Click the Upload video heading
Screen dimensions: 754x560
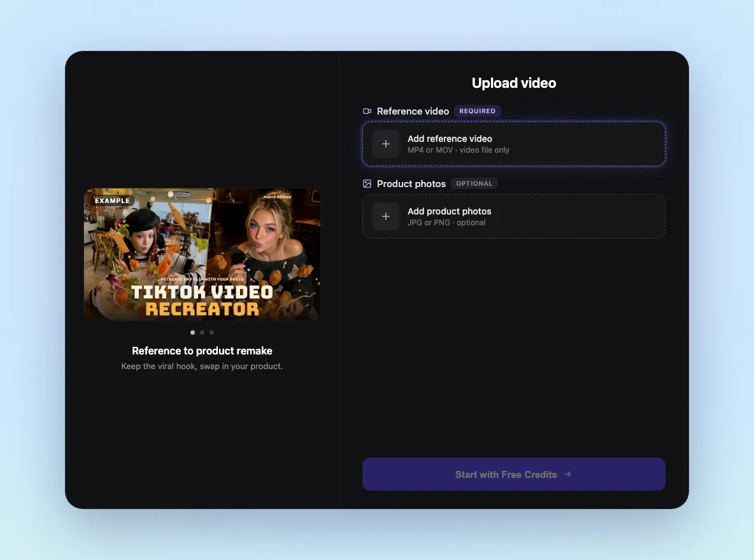[513, 83]
